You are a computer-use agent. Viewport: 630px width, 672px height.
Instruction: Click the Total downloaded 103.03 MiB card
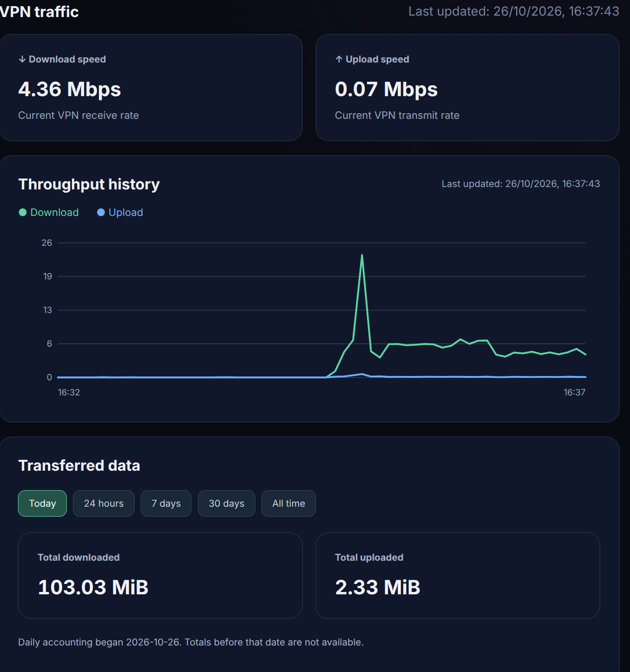tap(160, 575)
